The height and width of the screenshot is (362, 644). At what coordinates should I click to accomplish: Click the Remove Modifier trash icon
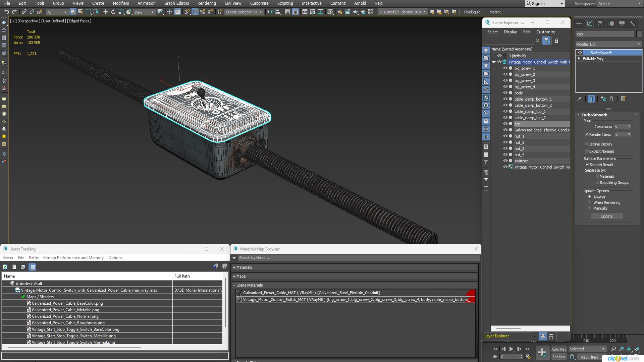click(611, 99)
